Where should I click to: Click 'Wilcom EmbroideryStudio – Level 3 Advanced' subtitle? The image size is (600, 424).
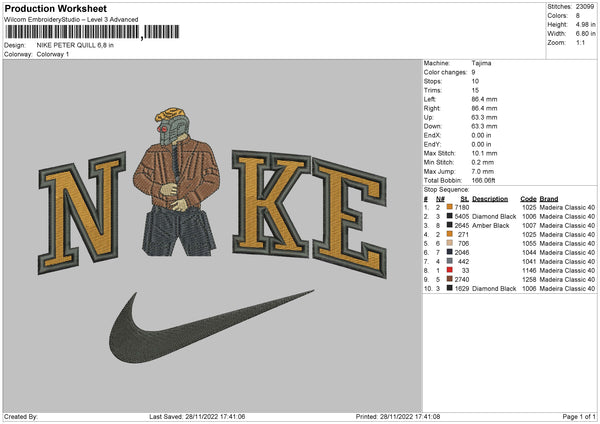coord(71,20)
